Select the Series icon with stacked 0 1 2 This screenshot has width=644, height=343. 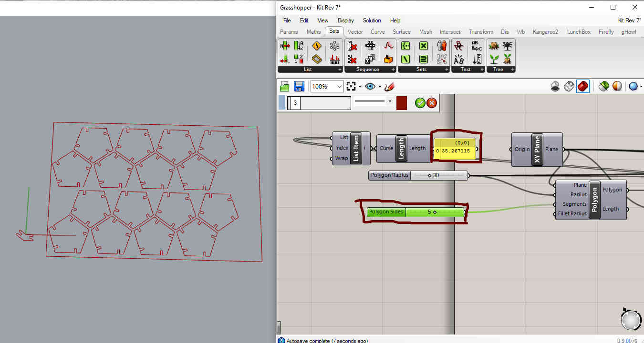point(370,59)
